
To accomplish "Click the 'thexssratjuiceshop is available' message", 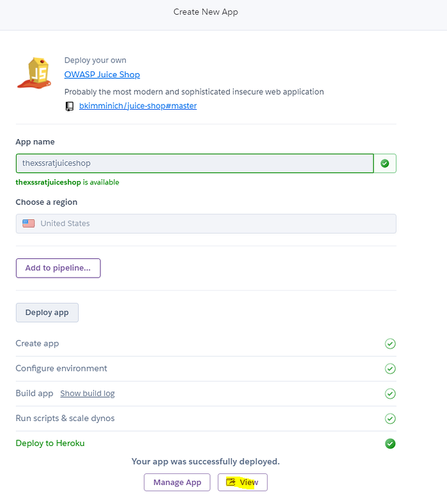I will click(x=67, y=182).
